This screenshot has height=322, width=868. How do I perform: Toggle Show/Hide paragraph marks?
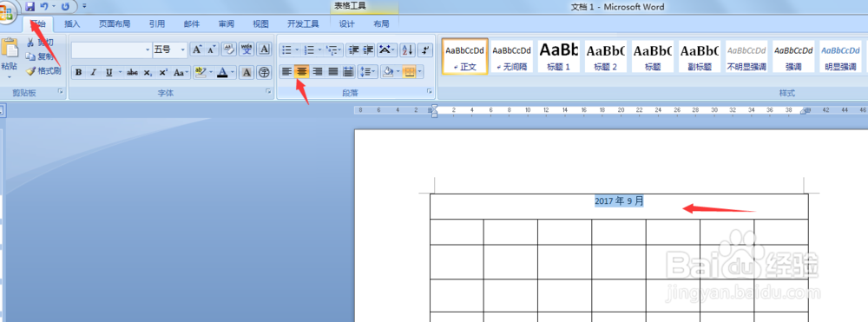tap(425, 49)
